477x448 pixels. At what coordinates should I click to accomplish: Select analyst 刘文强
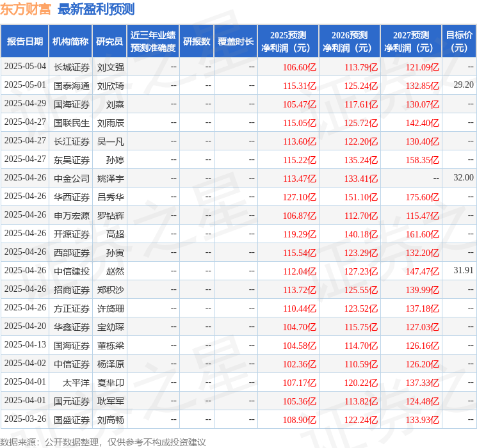111,67
